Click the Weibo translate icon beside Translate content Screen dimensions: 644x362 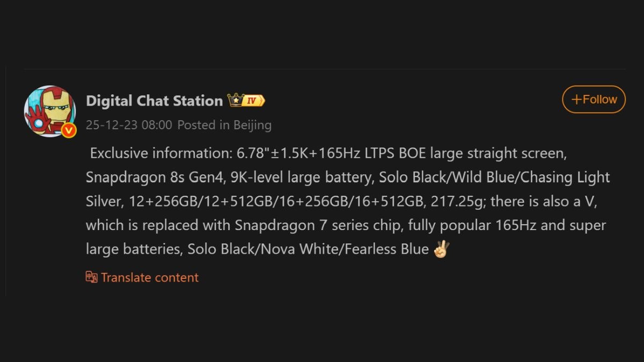click(x=92, y=277)
